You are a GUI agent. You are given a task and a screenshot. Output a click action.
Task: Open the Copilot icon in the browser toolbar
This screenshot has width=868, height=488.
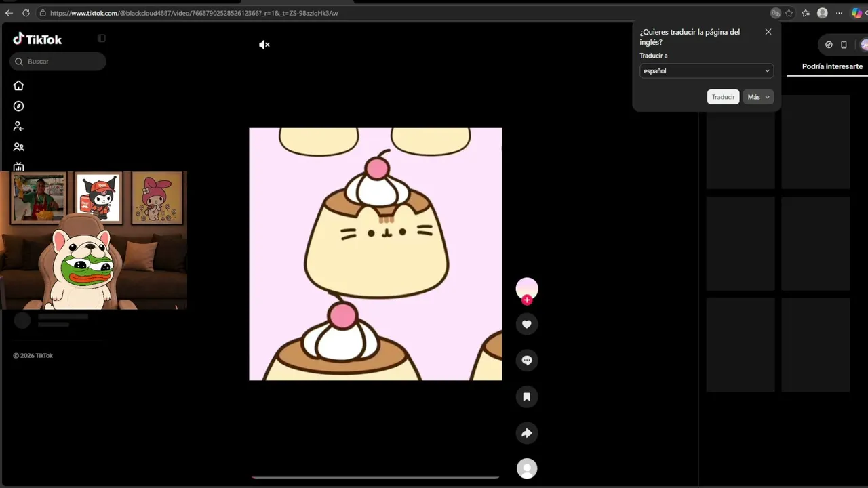(x=856, y=13)
